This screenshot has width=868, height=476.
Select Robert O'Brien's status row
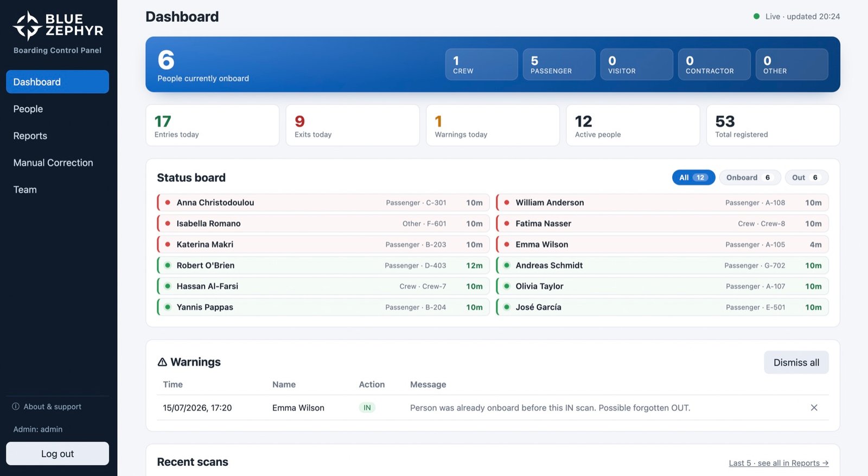coord(323,265)
